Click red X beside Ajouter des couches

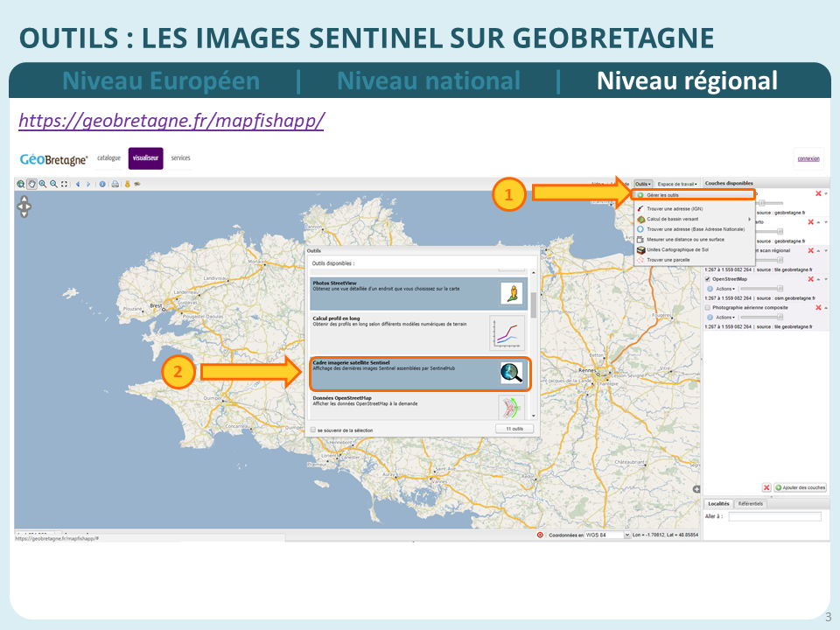click(x=766, y=487)
